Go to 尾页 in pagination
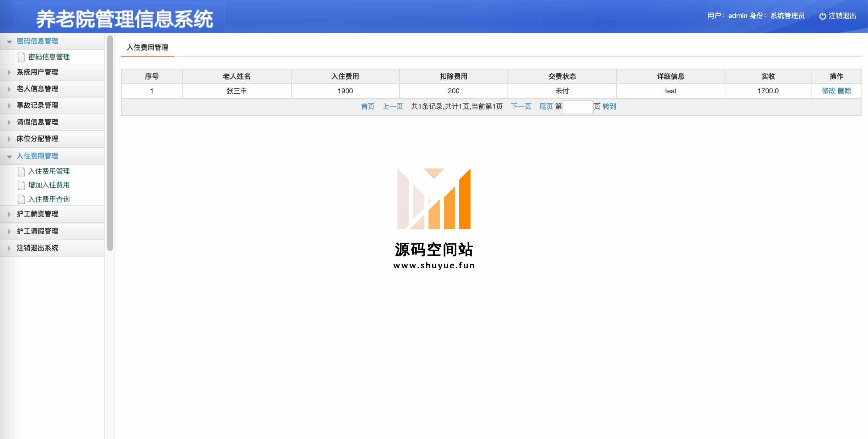 click(546, 106)
